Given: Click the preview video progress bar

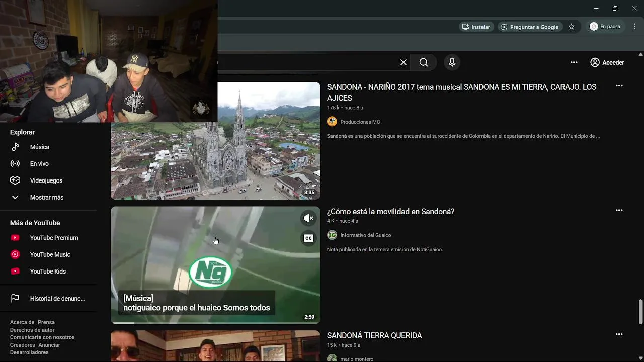Looking at the screenshot, I should (215, 323).
